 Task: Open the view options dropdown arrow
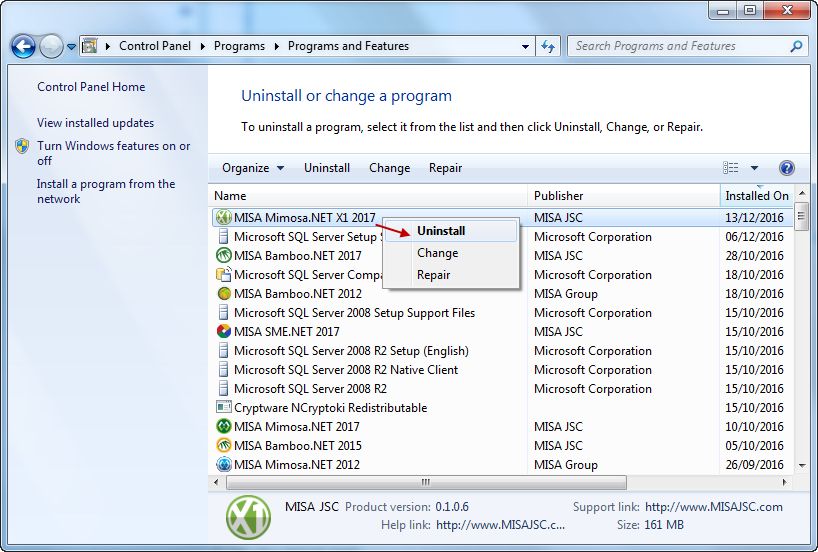pos(754,168)
